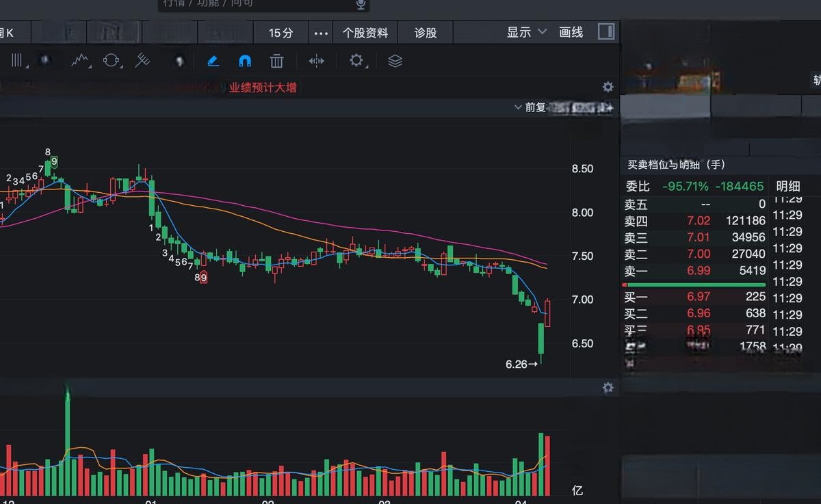Image resolution: width=821 pixels, height=504 pixels.
Task: Open the 个股资料 tab
Action: coord(365,33)
